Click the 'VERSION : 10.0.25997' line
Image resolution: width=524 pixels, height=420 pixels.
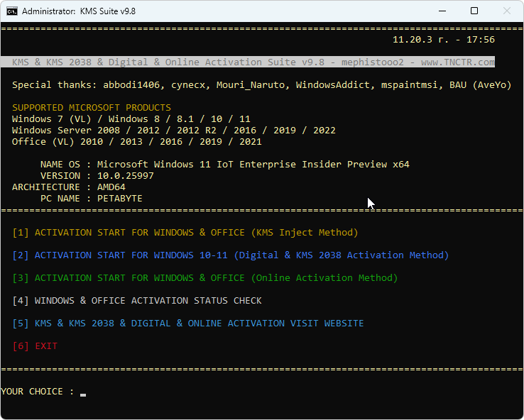click(97, 176)
